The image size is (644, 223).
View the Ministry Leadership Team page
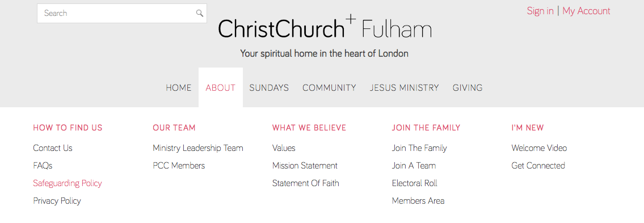click(198, 148)
